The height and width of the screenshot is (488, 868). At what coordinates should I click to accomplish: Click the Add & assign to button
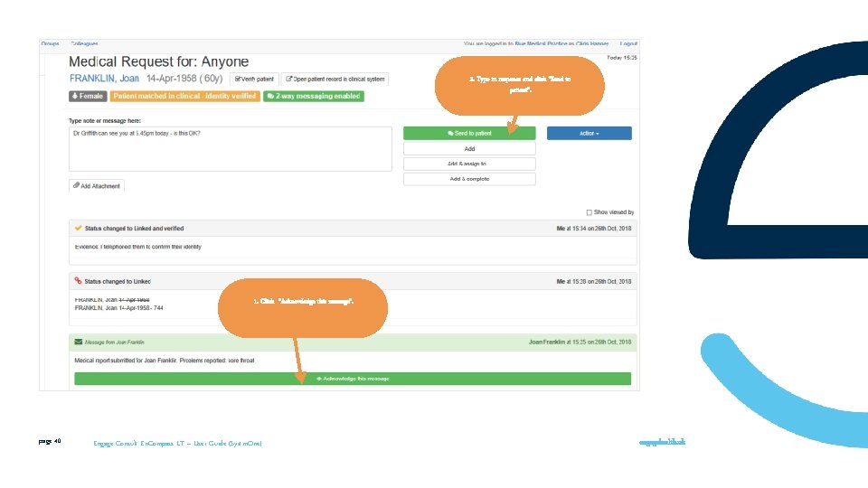(x=469, y=164)
